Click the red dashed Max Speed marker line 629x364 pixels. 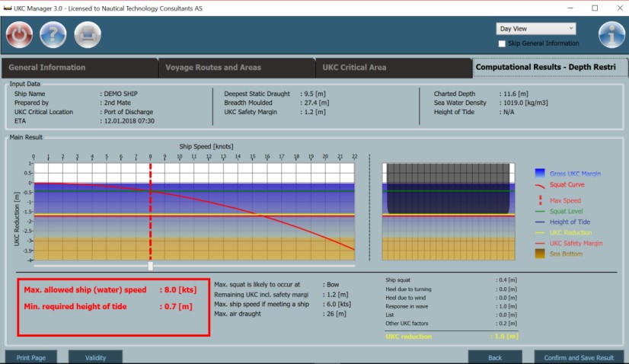[151, 212]
